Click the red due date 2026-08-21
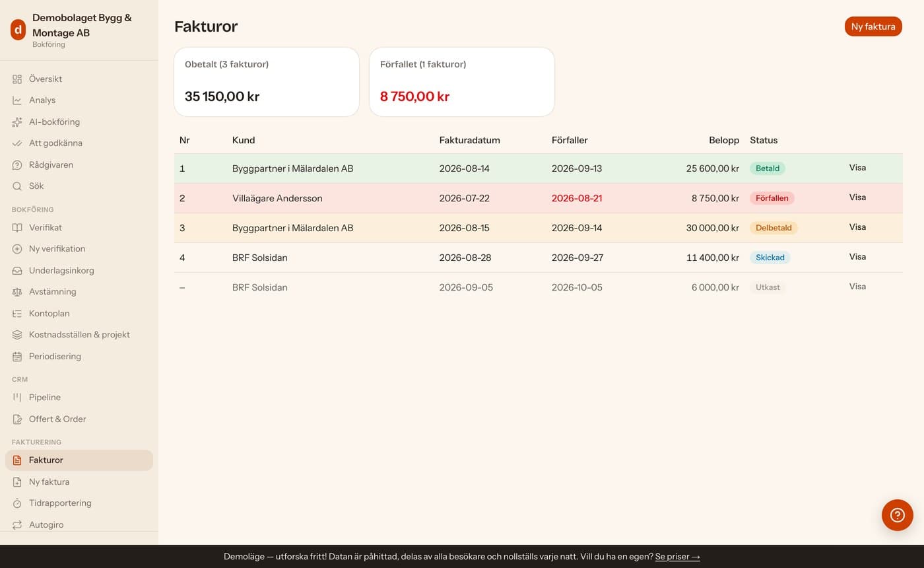The height and width of the screenshot is (568, 924). tap(577, 198)
